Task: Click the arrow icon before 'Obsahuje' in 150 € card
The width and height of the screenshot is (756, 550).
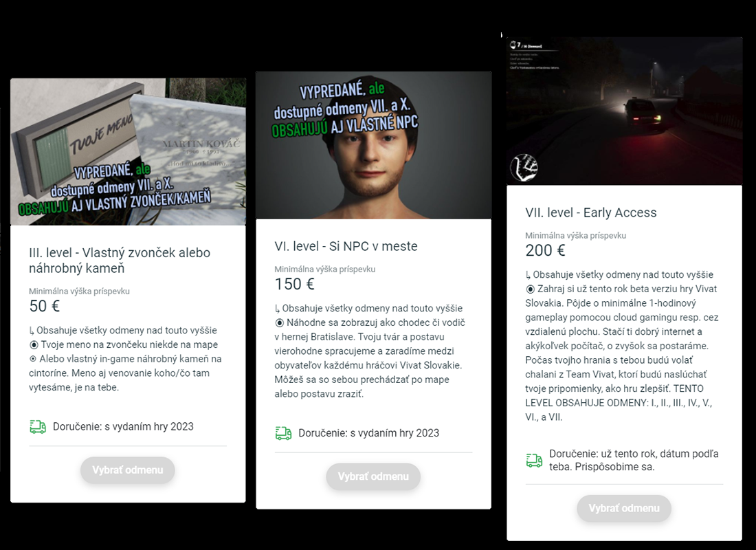Action: [x=277, y=308]
